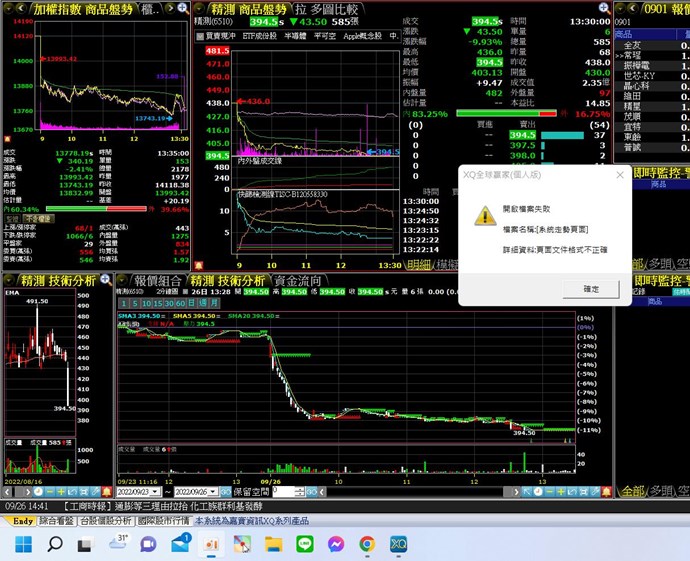Select the 半導體 category in chart toolbar
Image resolution: width=690 pixels, height=561 pixels.
[296, 34]
